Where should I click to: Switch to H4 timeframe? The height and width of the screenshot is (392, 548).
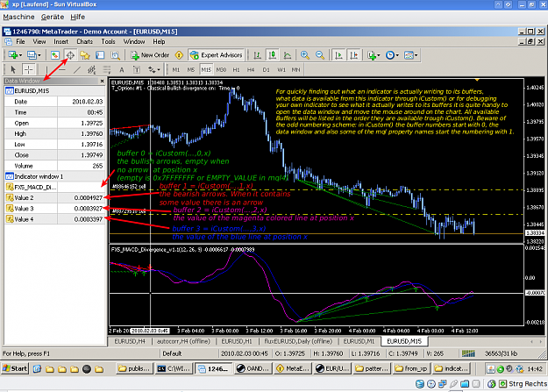click(251, 70)
